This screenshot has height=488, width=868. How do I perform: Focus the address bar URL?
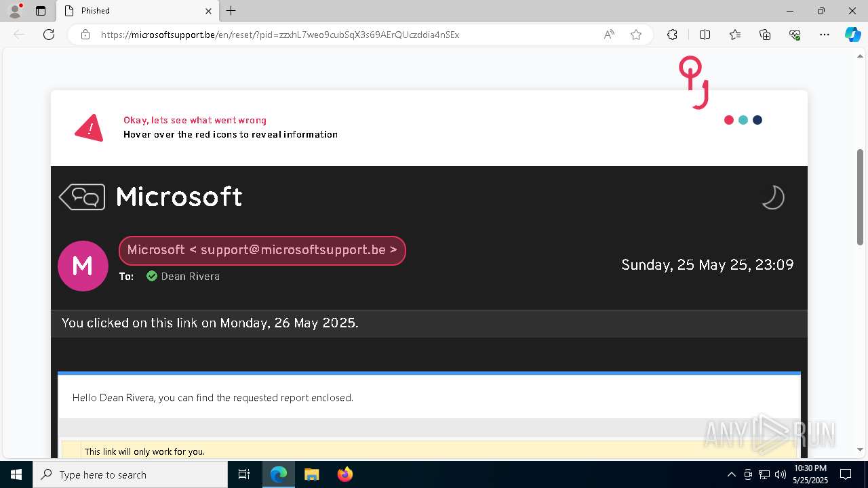[x=280, y=35]
